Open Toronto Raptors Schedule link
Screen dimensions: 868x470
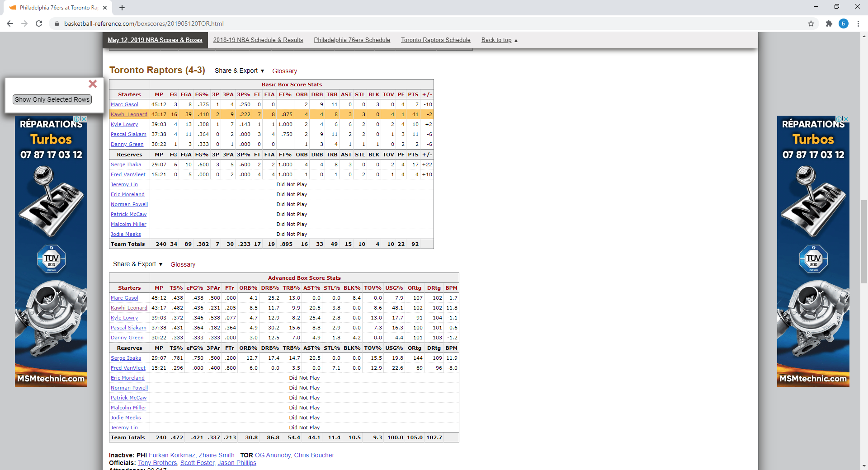pyautogui.click(x=436, y=40)
